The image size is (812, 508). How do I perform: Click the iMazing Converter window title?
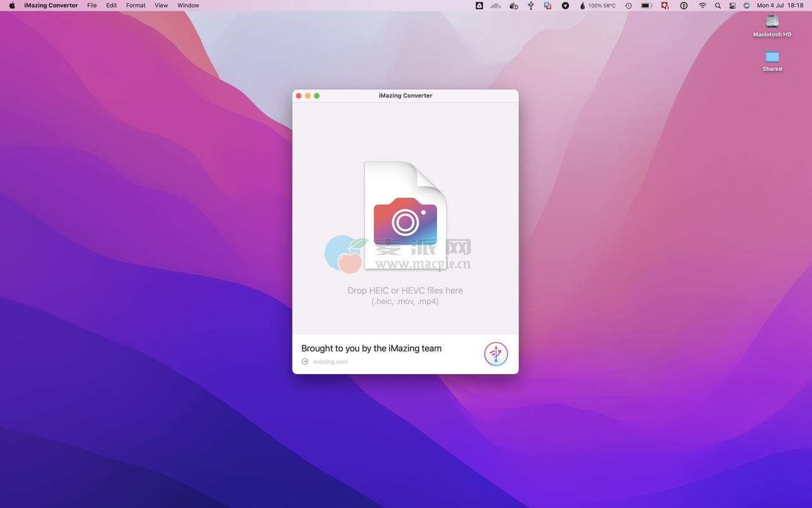click(x=405, y=96)
